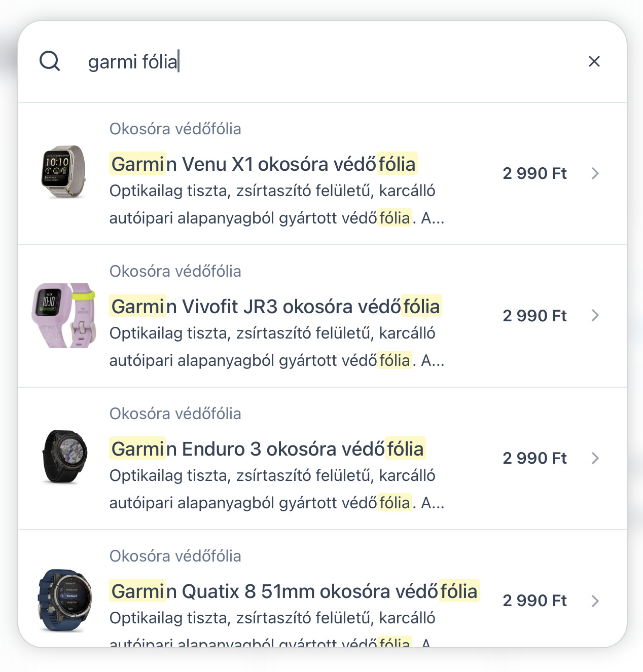The height and width of the screenshot is (672, 643).
Task: Expand the Quatix 8 51mm result chevron
Action: [x=595, y=601]
